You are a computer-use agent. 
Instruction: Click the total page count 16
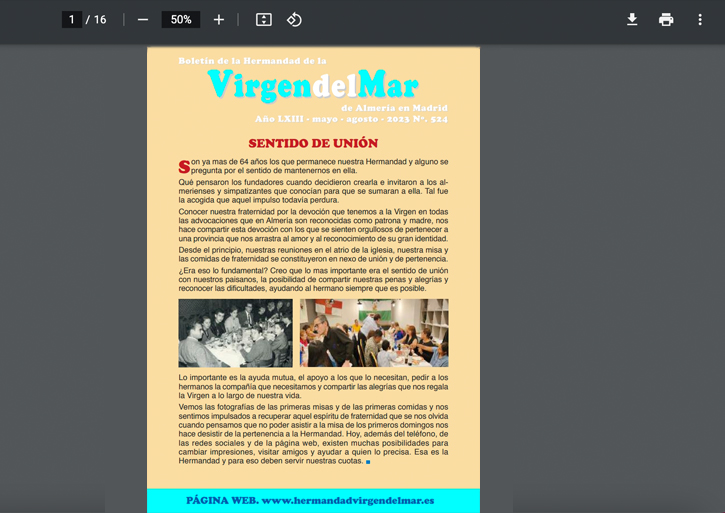(100, 20)
